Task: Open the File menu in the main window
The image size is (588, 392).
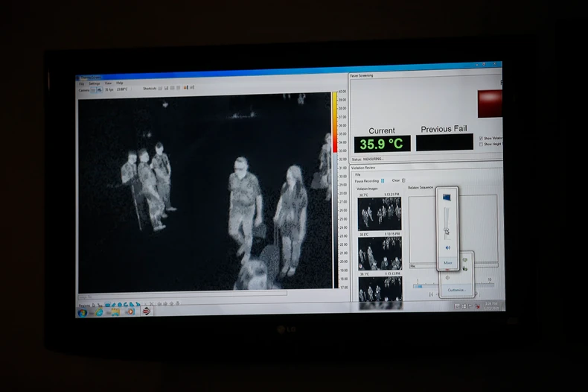Action: point(82,83)
